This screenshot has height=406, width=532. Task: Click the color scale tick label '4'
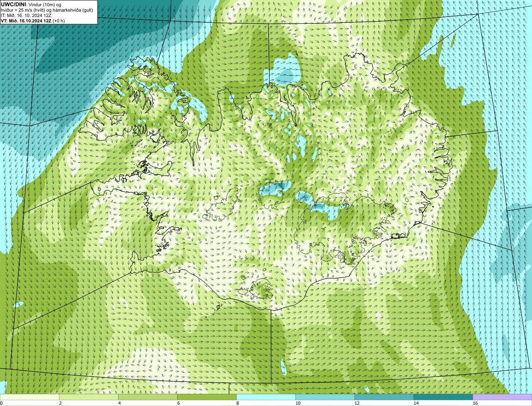click(119, 403)
